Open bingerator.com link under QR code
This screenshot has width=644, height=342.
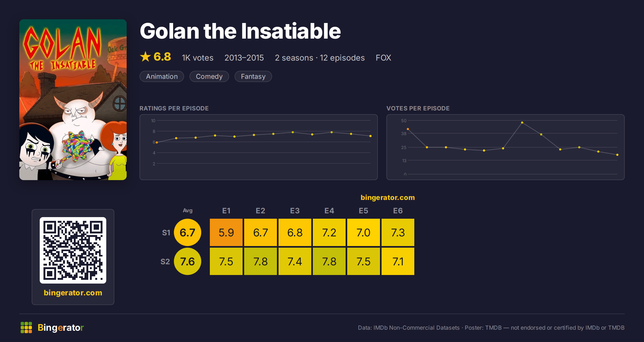pyautogui.click(x=73, y=293)
